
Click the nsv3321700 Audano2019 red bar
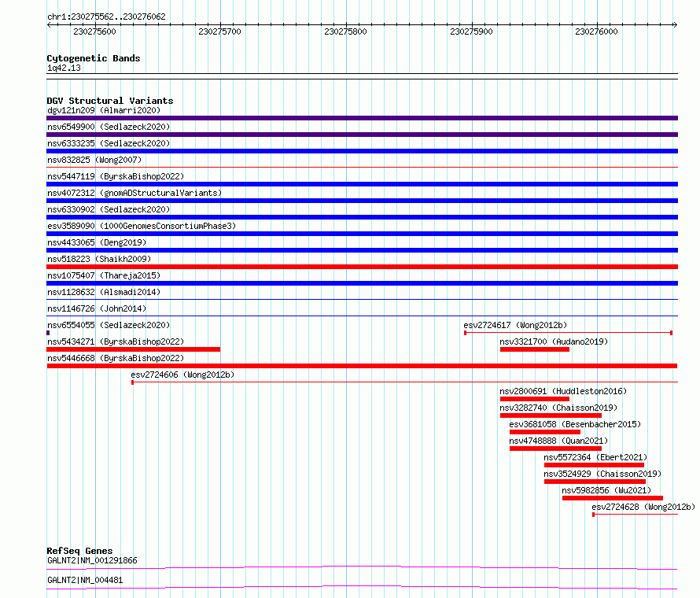(x=534, y=349)
